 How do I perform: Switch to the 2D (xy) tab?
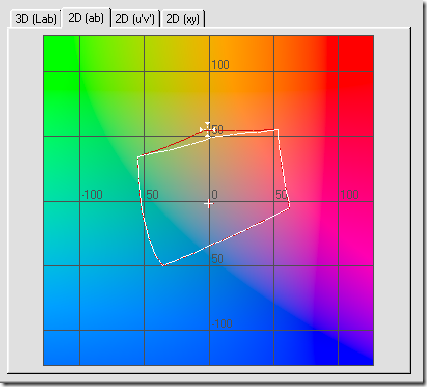[183, 19]
